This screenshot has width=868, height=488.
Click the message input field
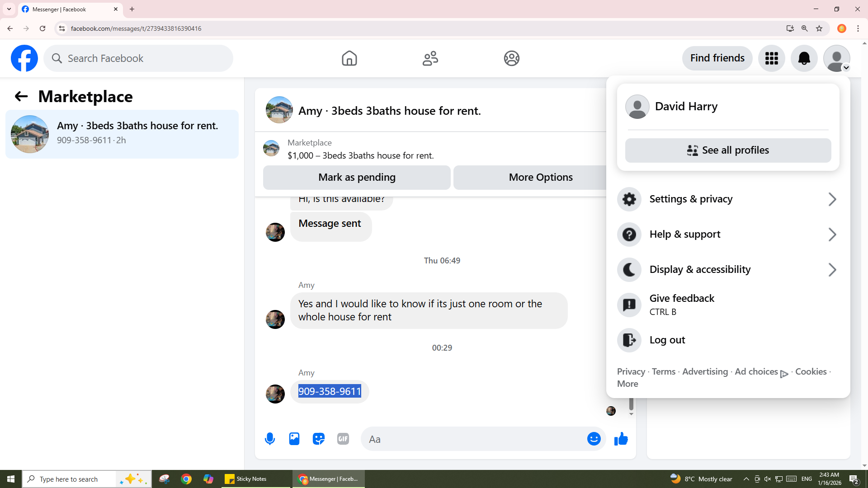(x=475, y=439)
